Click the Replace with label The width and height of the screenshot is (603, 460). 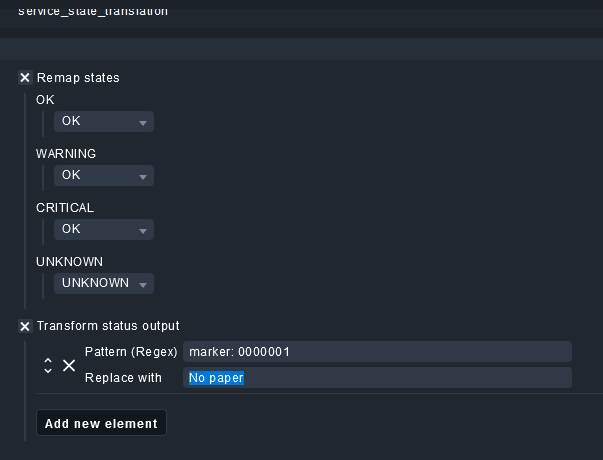pos(123,378)
